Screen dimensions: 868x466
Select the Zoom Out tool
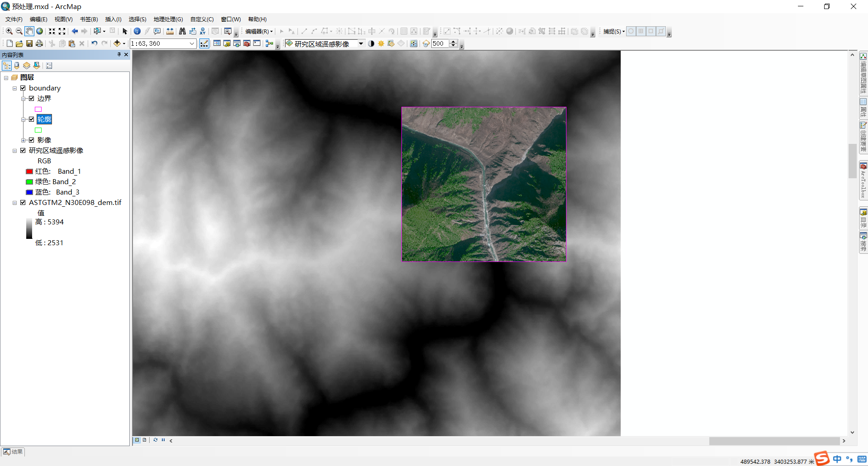click(19, 31)
